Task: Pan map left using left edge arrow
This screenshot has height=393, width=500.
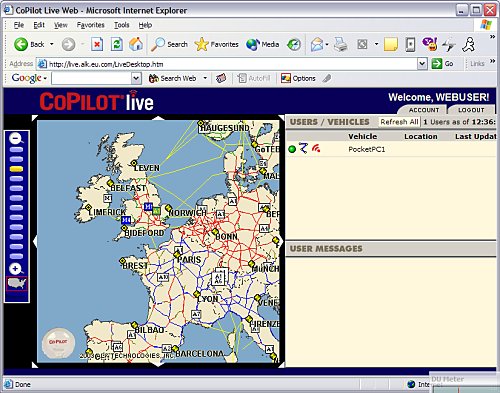Action: tap(35, 242)
